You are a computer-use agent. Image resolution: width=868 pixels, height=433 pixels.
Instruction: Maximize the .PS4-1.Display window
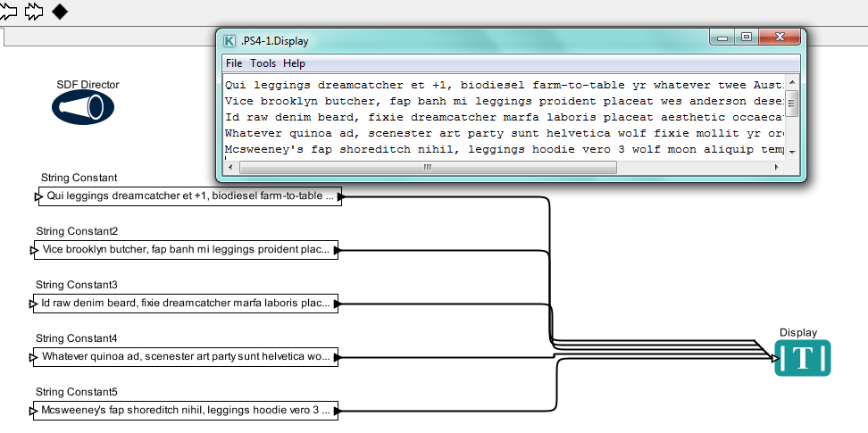747,37
